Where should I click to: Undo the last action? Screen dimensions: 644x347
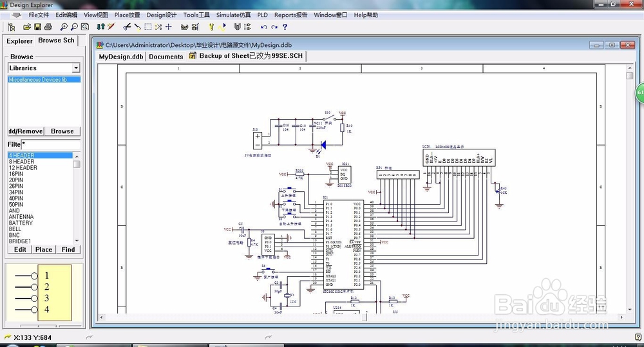tap(263, 27)
